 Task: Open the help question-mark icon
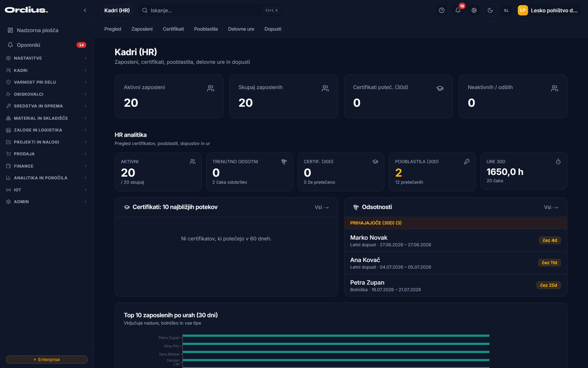(x=441, y=10)
